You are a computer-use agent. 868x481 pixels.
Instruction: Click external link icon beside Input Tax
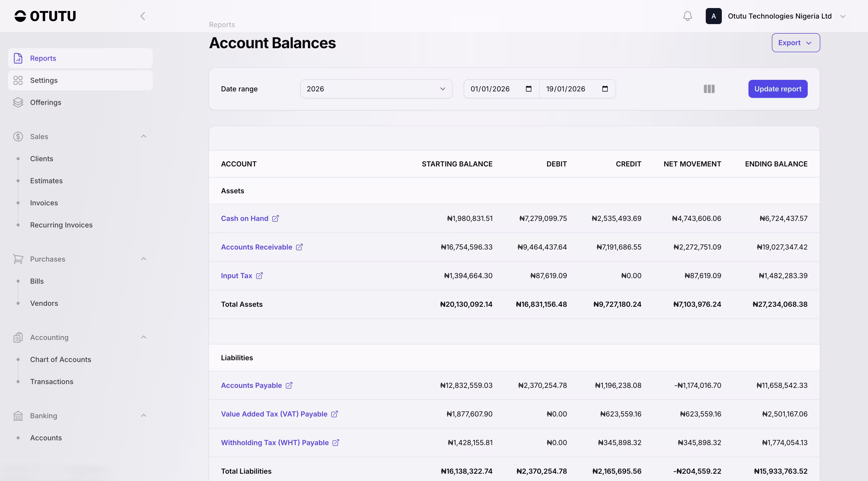point(259,276)
